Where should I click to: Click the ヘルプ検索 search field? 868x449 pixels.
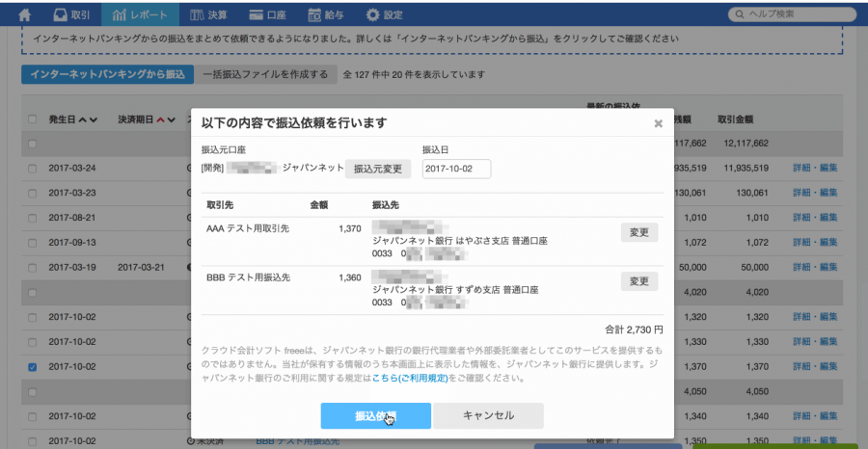[x=795, y=15]
